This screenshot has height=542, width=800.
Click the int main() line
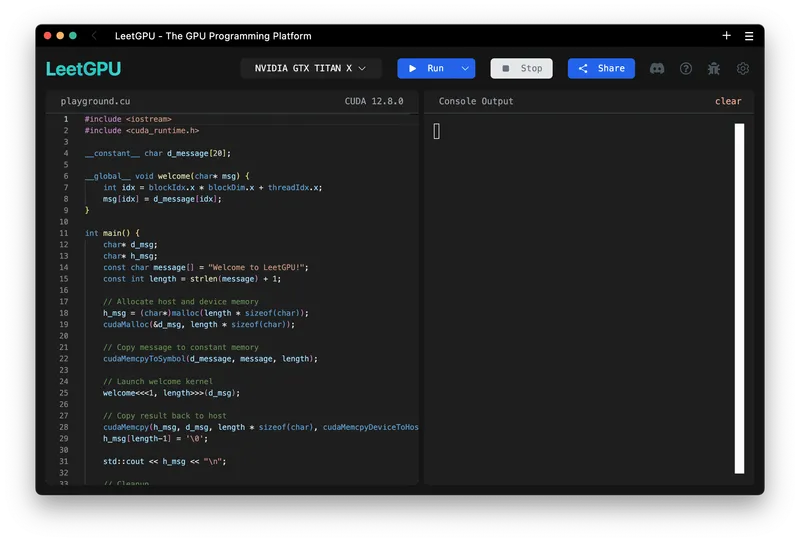point(112,233)
